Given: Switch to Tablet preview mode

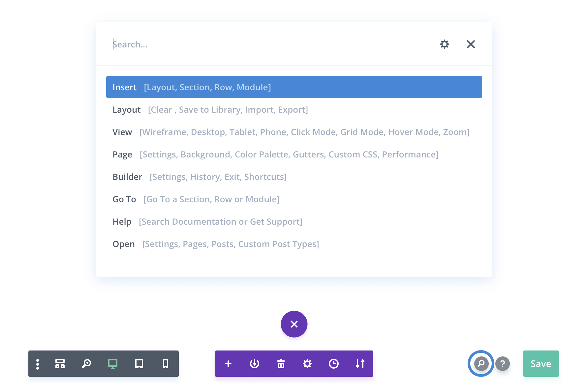Looking at the screenshot, I should point(139,364).
